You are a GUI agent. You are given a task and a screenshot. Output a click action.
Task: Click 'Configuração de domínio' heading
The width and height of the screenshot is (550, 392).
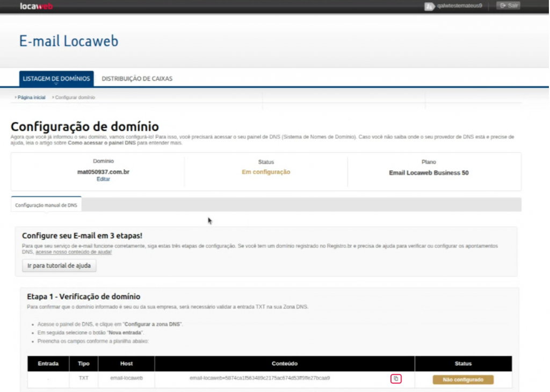tap(85, 127)
